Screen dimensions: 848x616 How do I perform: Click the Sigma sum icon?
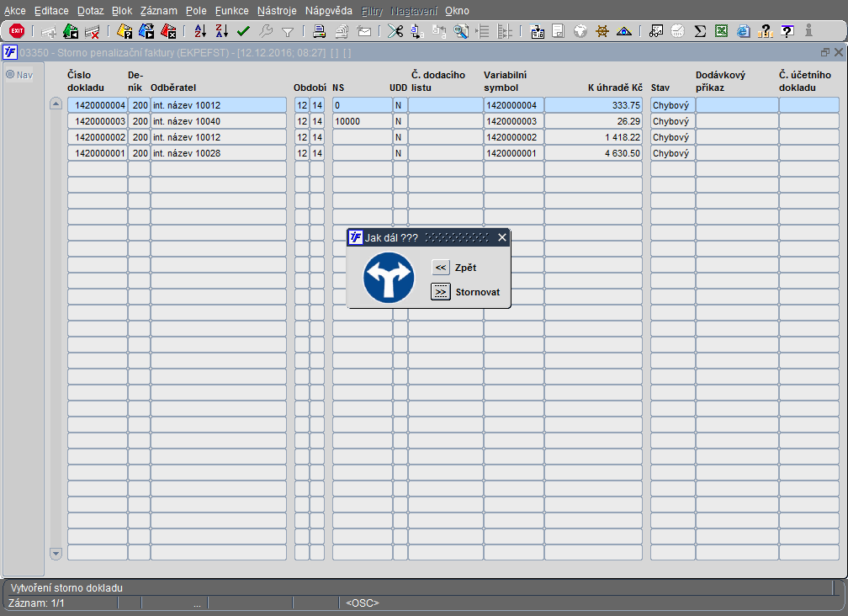point(700,31)
